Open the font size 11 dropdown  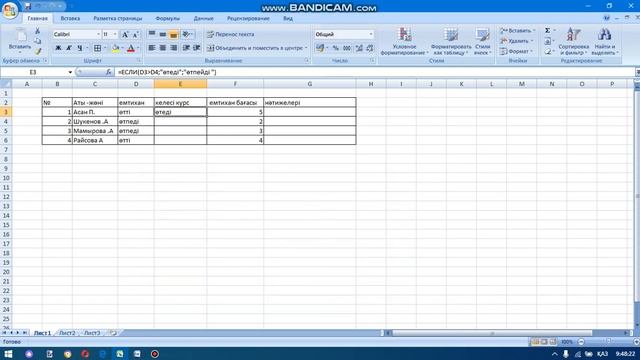pos(115,34)
